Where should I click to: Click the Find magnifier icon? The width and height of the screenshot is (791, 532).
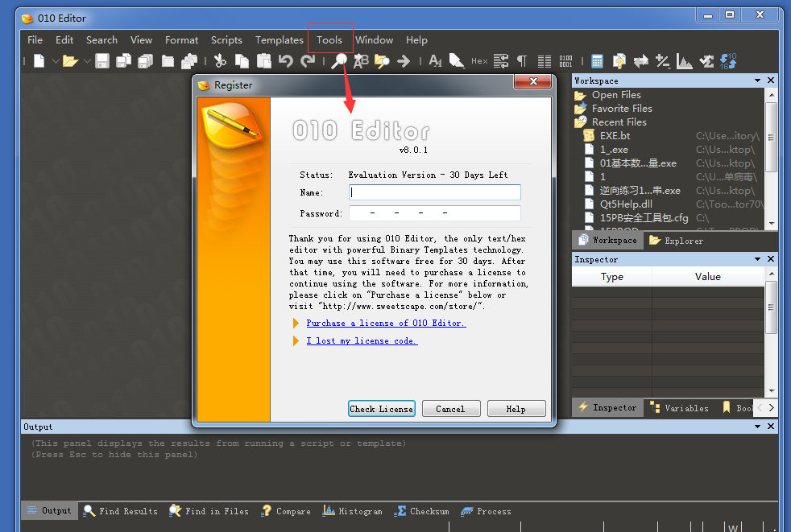(x=338, y=61)
